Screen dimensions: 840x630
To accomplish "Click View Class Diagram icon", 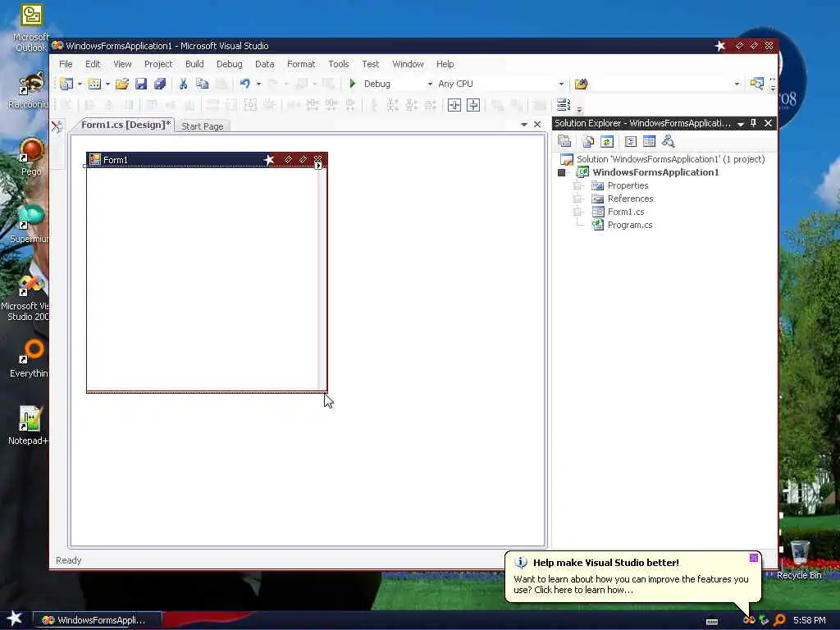I will pos(668,141).
